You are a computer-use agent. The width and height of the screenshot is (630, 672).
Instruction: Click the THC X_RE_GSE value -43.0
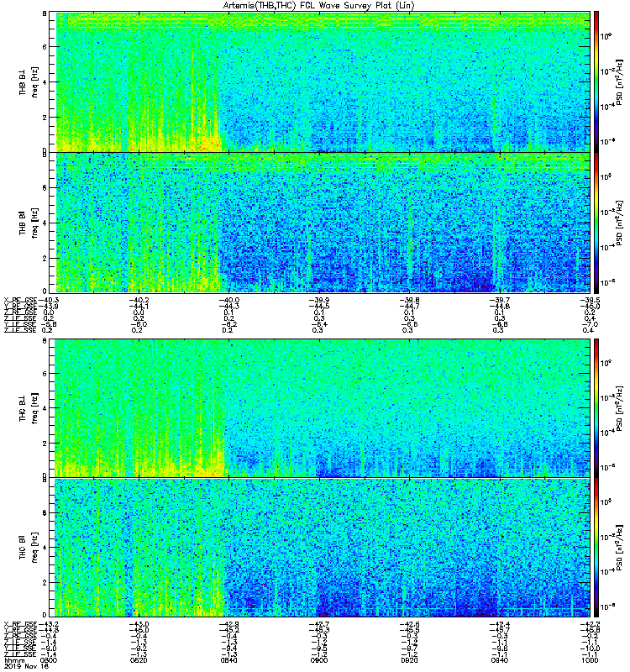point(139,624)
